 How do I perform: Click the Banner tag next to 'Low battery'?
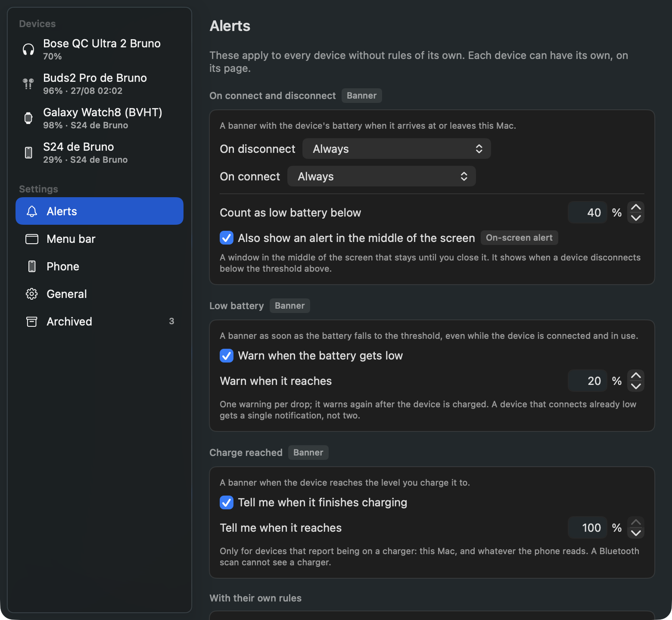[290, 306]
